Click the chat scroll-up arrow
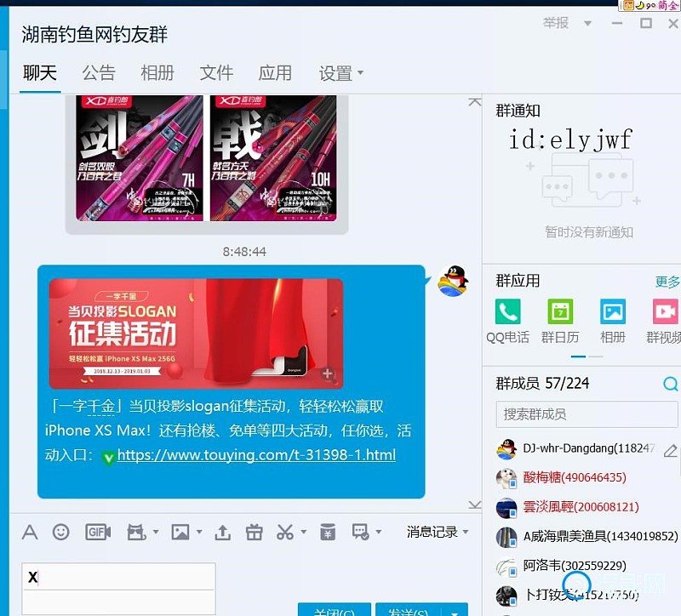Viewport: 681px width, 616px height. 475,101
